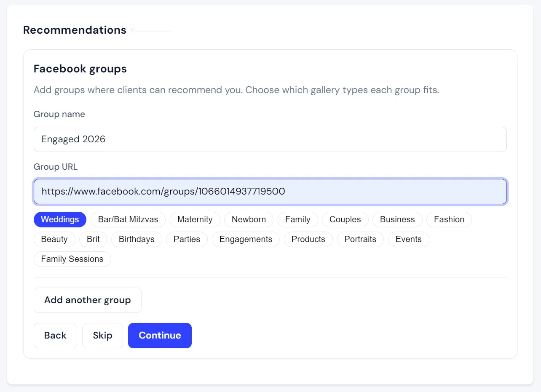This screenshot has width=541, height=392.
Task: Select the Family Sessions chip
Action: click(72, 259)
